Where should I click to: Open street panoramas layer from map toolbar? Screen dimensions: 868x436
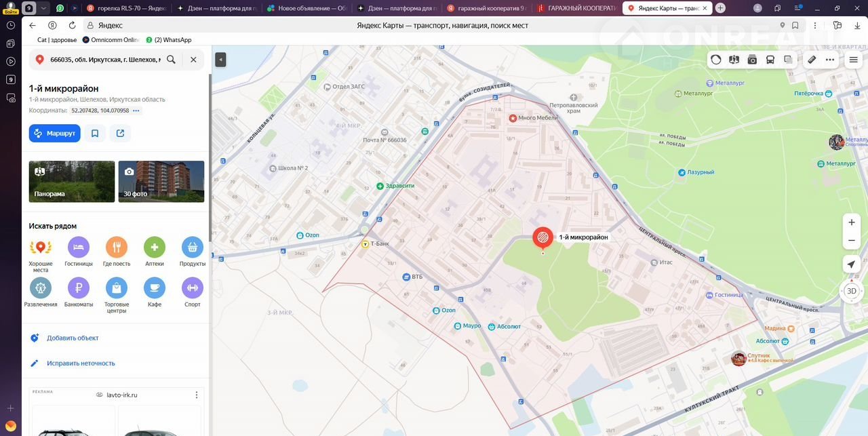pos(734,60)
